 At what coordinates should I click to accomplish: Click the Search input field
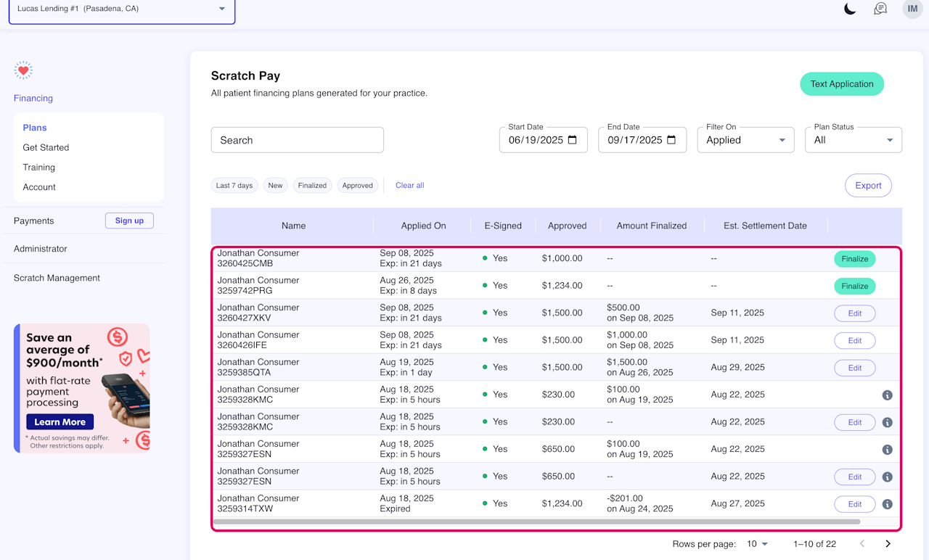(x=297, y=140)
